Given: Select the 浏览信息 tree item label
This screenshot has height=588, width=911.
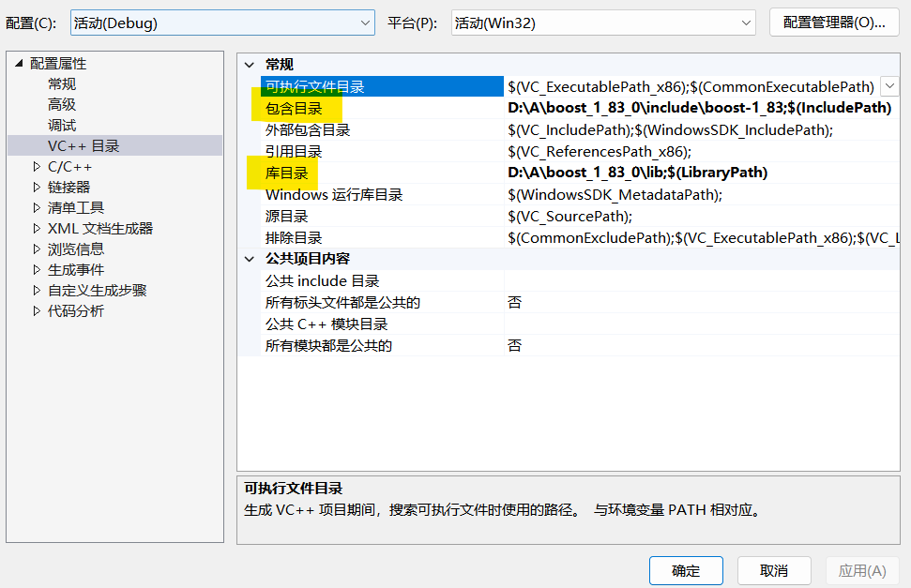Looking at the screenshot, I should pos(76,249).
